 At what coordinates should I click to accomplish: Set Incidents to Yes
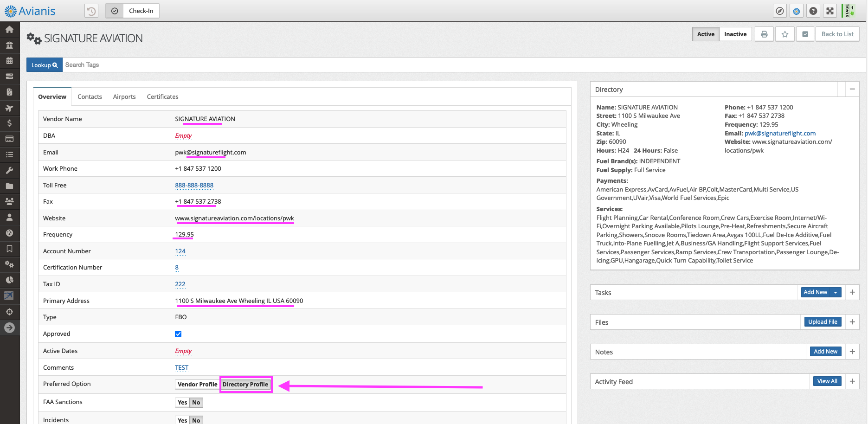click(182, 420)
